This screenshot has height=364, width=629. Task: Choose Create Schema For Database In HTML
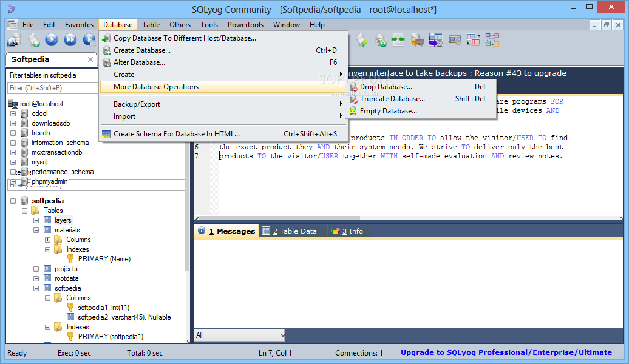pos(223,134)
